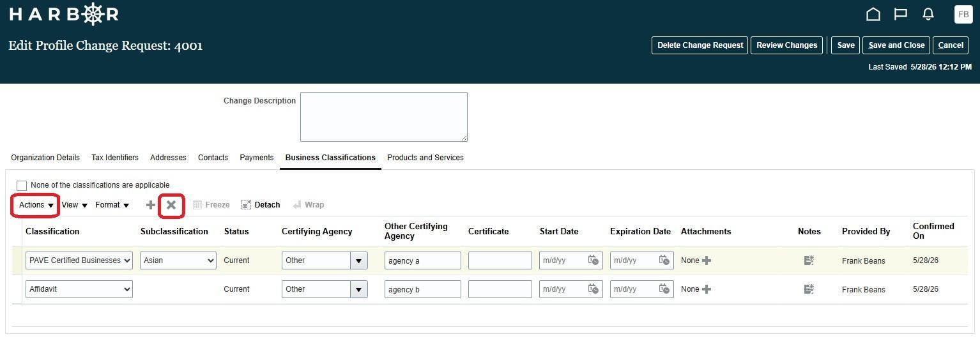
Task: Click the Save button
Action: 846,45
